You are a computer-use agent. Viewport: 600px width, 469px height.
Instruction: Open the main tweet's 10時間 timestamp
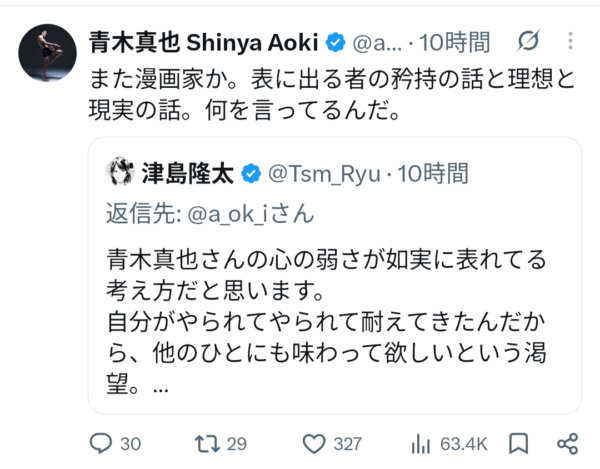click(455, 42)
